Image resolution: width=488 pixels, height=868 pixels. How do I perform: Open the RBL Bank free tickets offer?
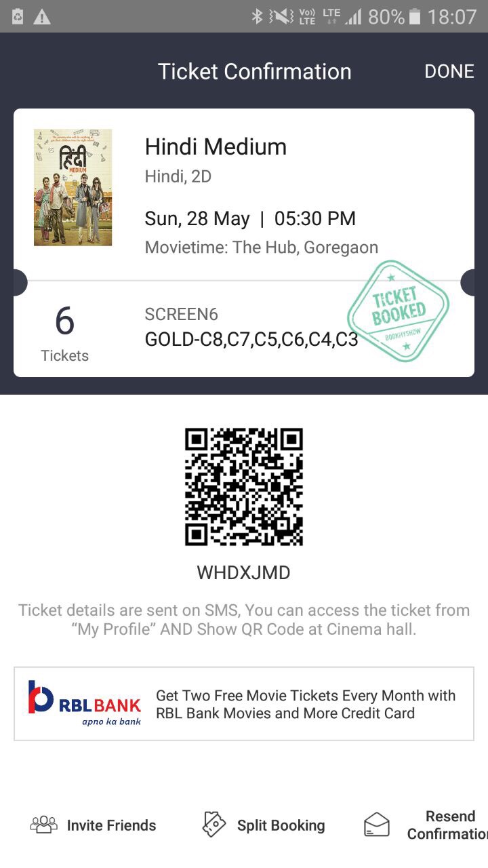244,704
